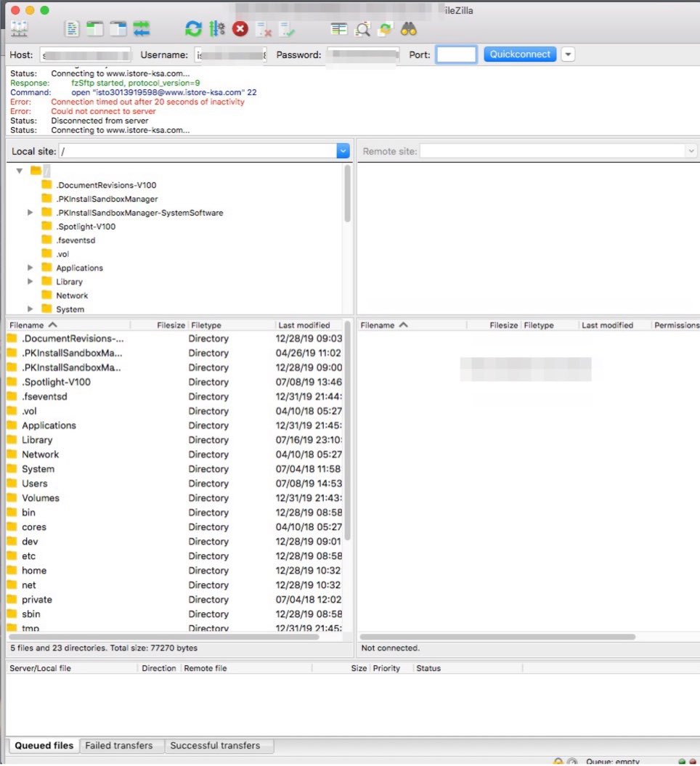Click the local file list horizontal scrollbar
Viewport: 700px width, 766px height.
[x=164, y=637]
